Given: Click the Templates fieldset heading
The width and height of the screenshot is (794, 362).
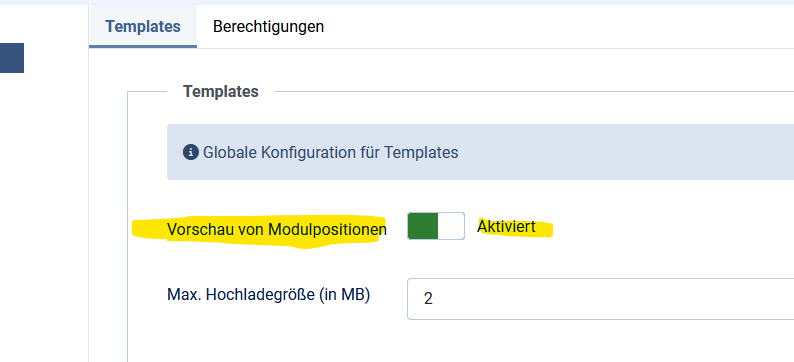Looking at the screenshot, I should click(221, 92).
